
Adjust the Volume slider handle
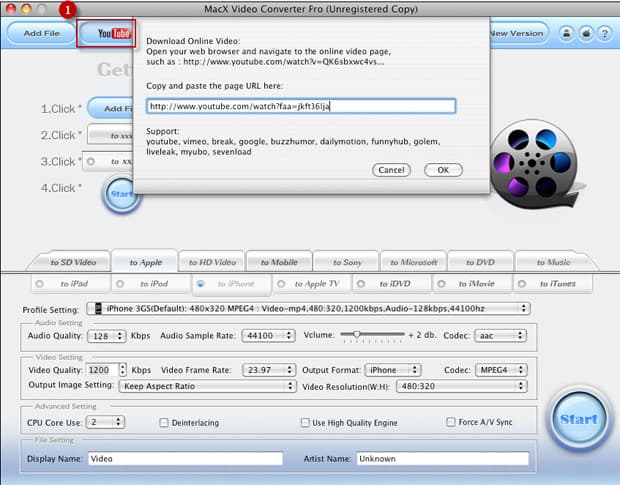tap(356, 334)
